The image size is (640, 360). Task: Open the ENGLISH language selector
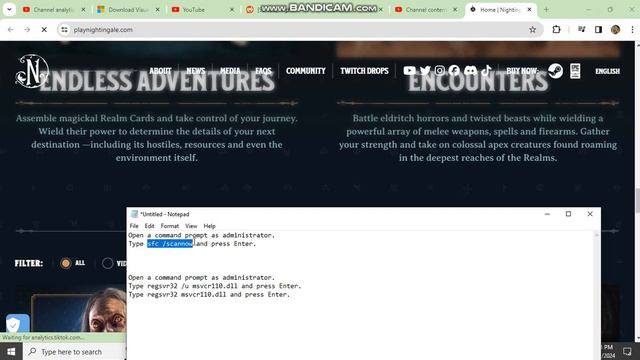607,71
